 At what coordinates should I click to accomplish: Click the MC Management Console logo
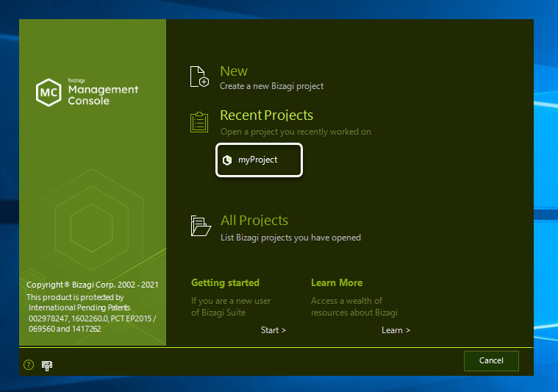click(87, 92)
